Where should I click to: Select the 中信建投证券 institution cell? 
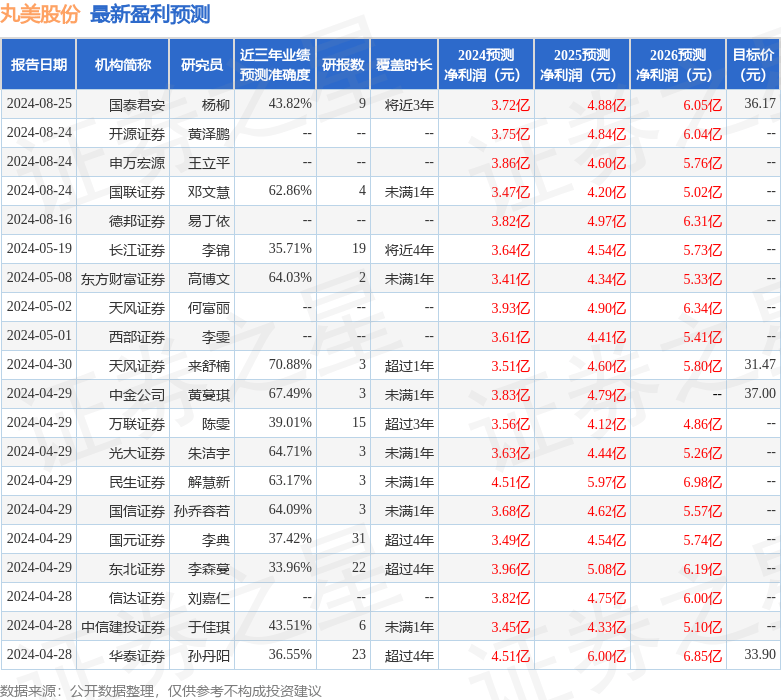click(123, 626)
